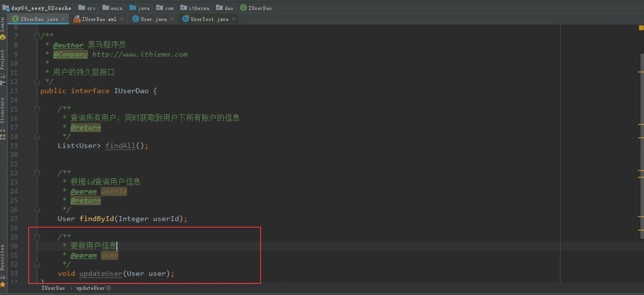Close the IUserDao.java tab
Image resolution: width=644 pixels, height=295 pixels.
click(x=63, y=19)
